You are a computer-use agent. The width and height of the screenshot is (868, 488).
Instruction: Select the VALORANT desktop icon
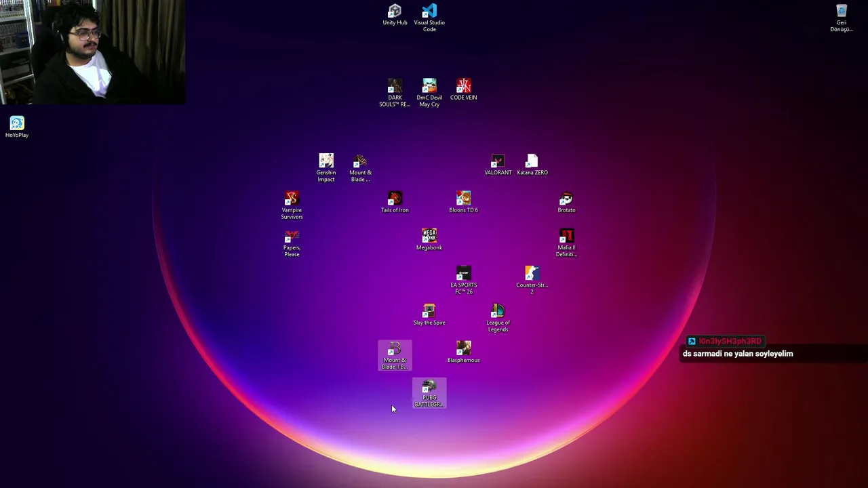coord(498,165)
